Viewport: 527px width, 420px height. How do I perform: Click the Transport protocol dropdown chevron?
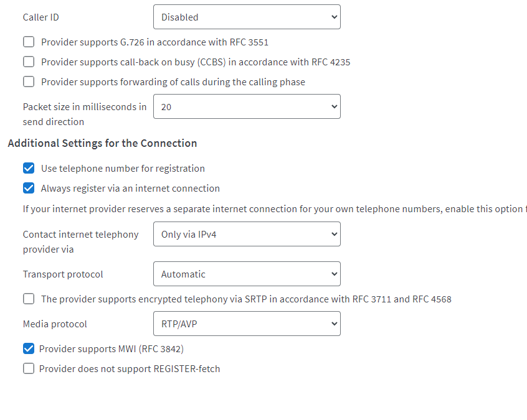coord(334,274)
